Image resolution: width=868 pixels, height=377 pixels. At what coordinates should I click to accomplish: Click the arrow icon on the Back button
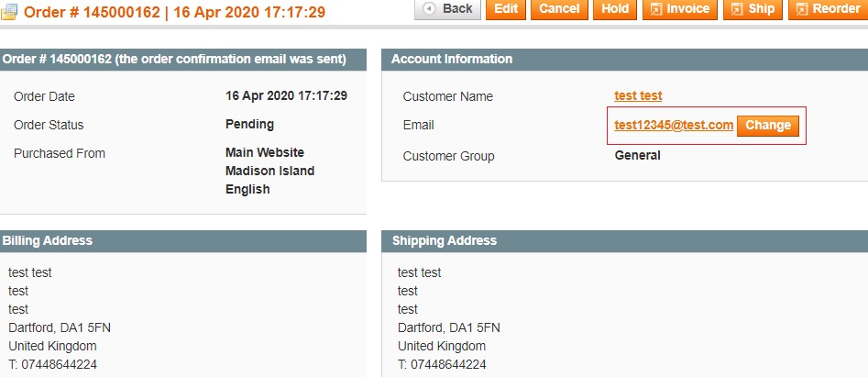click(429, 9)
